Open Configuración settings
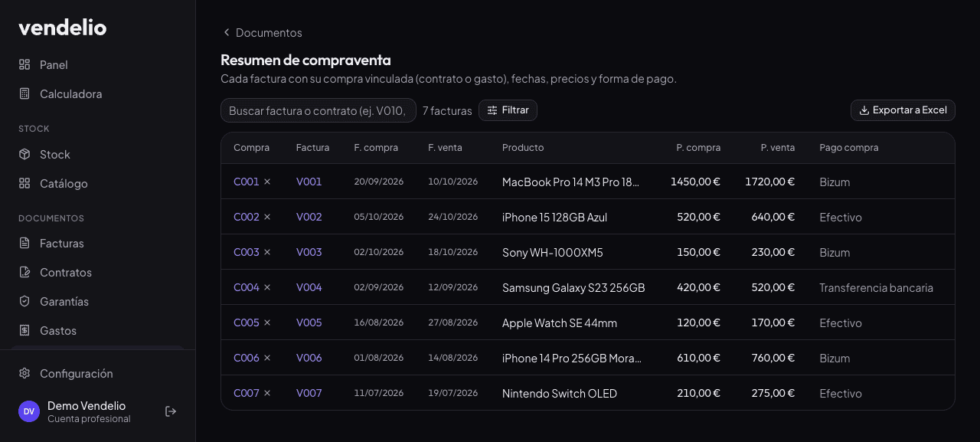The width and height of the screenshot is (980, 442). (98, 373)
